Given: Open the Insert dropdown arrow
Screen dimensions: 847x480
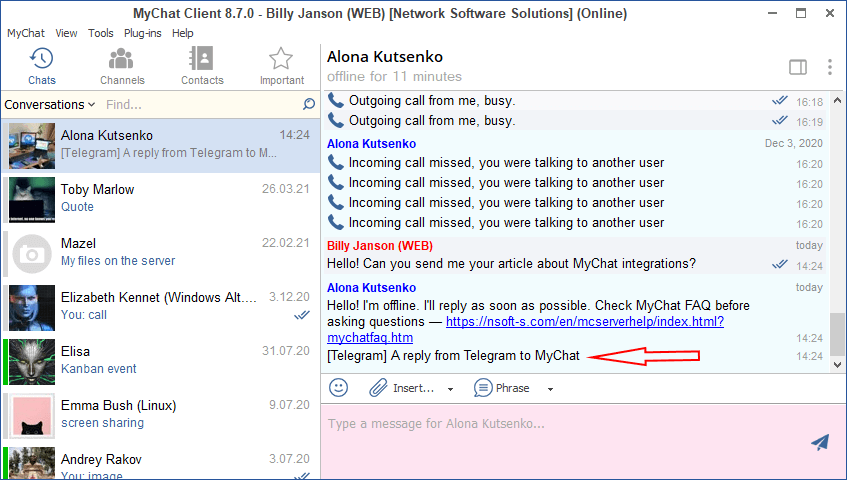Looking at the screenshot, I should [450, 389].
